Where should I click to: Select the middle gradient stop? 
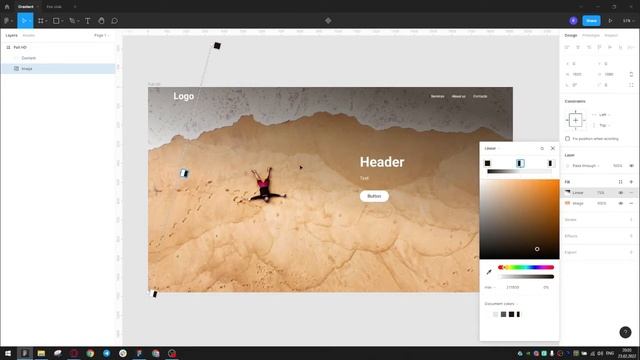(520, 163)
